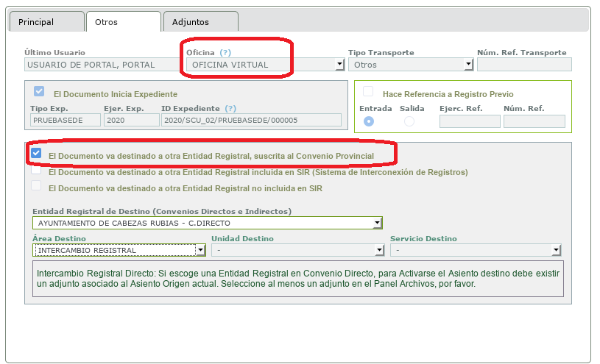The height and width of the screenshot is (364, 600).
Task: Open the Unidad Destino dropdown
Action: pyautogui.click(x=379, y=250)
